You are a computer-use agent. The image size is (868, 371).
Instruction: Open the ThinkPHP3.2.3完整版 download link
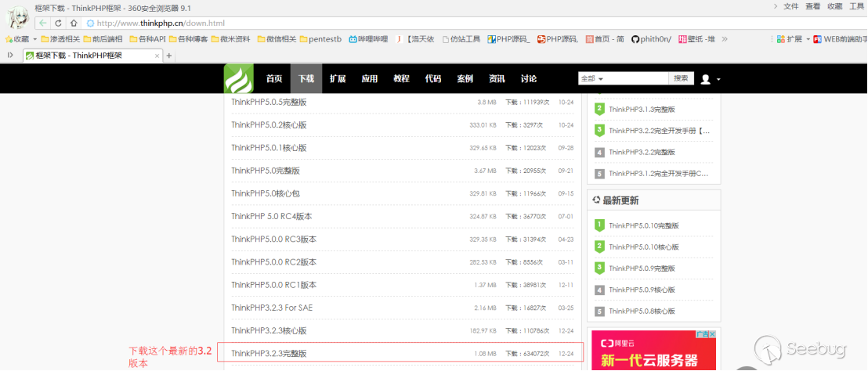pyautogui.click(x=269, y=353)
